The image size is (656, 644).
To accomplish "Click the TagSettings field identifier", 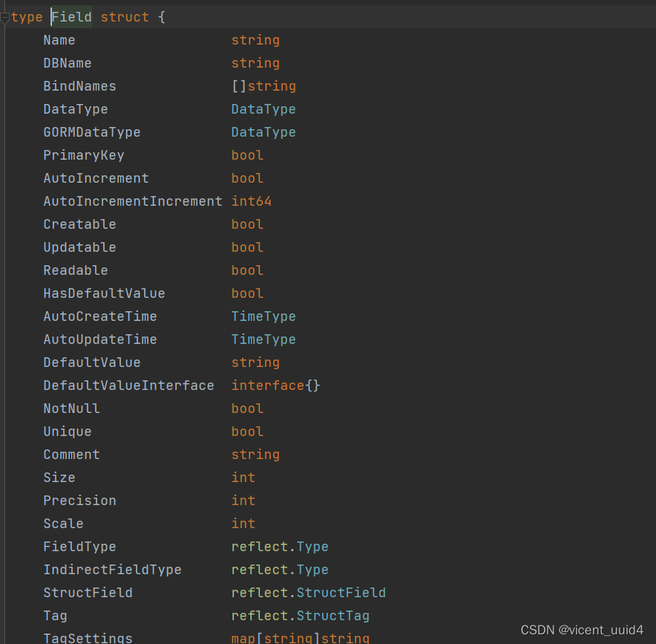I will coord(88,638).
